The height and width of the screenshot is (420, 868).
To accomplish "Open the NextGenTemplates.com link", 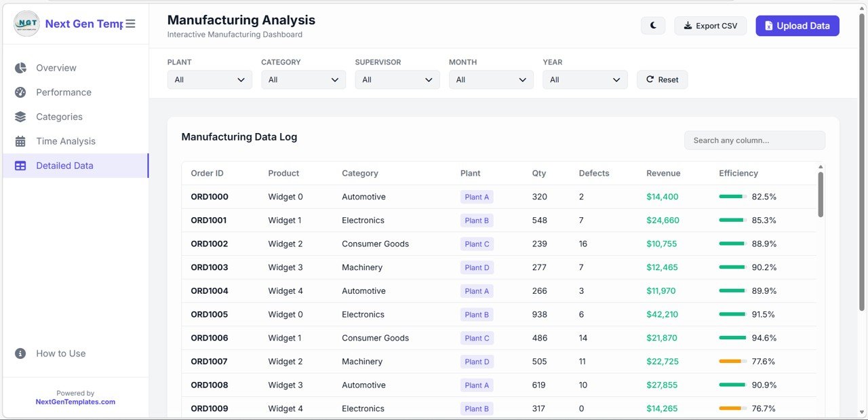I will point(75,401).
